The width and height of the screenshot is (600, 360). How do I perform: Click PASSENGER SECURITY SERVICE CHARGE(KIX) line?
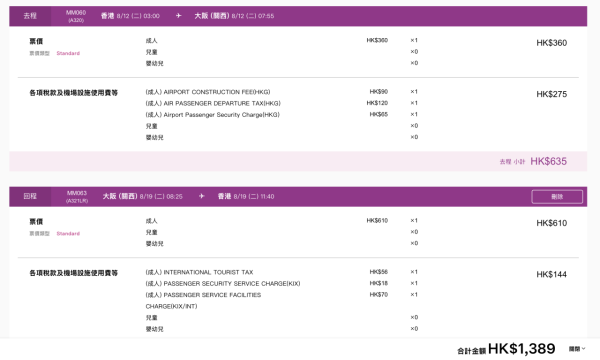[x=223, y=283]
